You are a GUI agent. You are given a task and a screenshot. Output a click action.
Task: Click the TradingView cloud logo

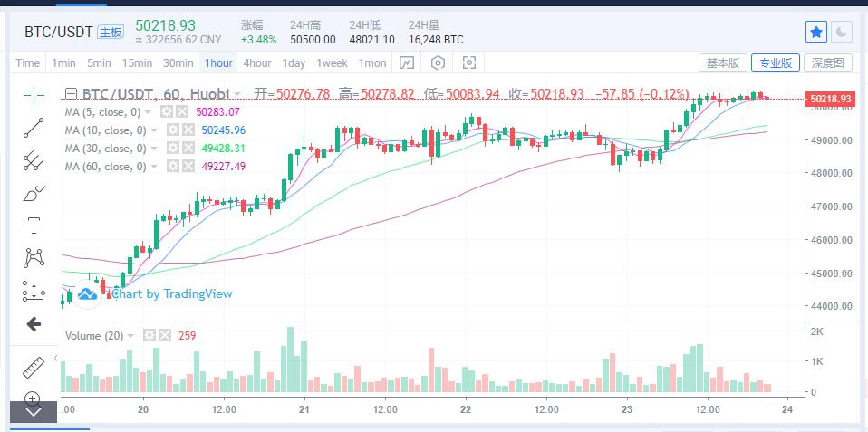click(87, 294)
